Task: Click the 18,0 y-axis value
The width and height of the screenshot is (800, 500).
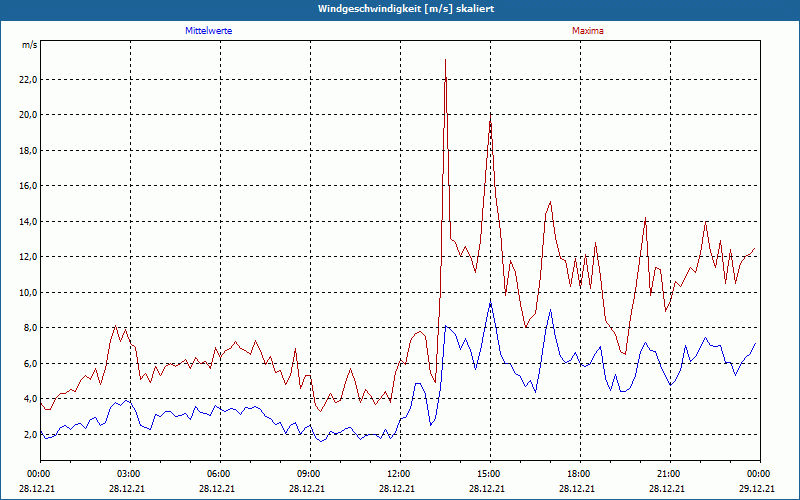Action: [29, 151]
